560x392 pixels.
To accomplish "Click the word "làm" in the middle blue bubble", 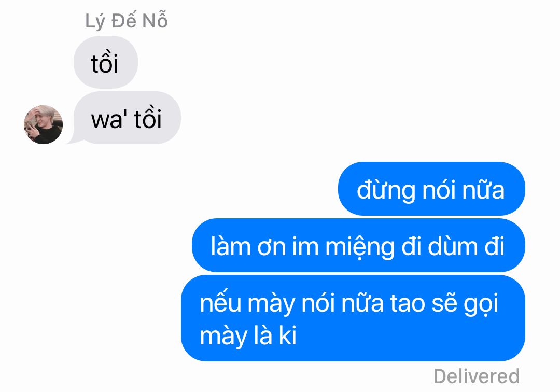I will coord(231,246).
